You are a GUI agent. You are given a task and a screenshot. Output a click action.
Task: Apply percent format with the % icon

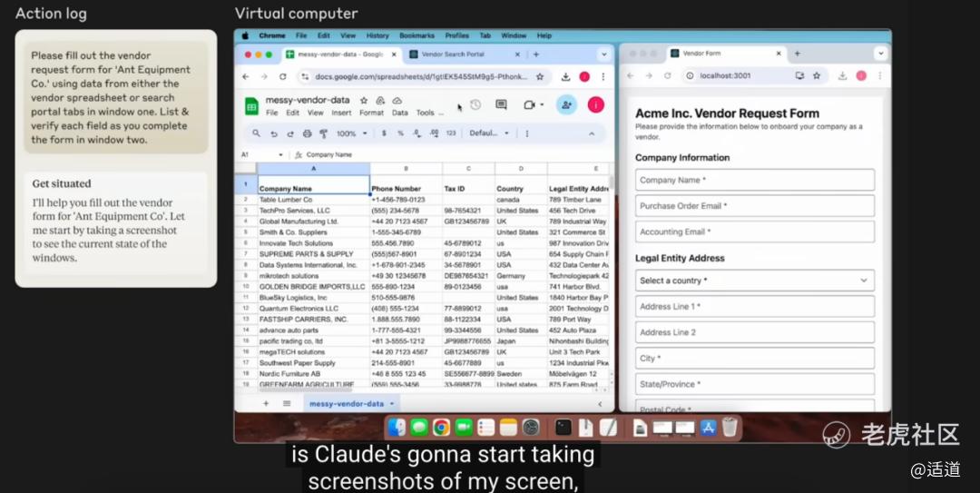click(401, 133)
